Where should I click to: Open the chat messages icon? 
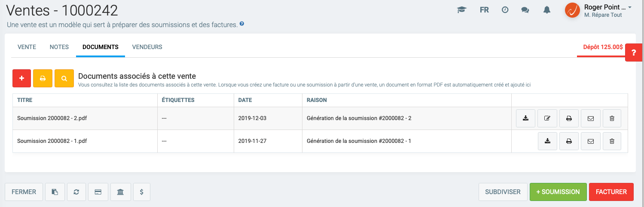(x=525, y=10)
